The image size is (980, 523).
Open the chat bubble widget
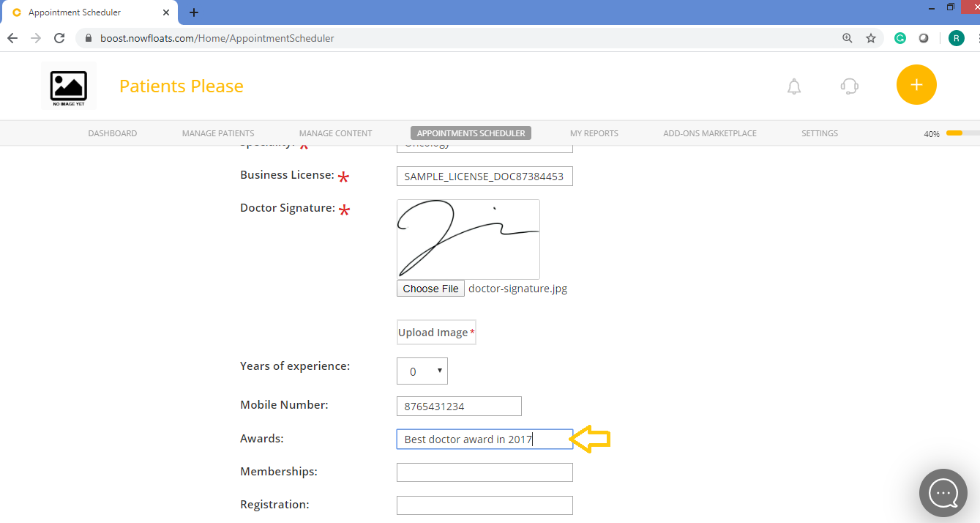click(x=943, y=493)
